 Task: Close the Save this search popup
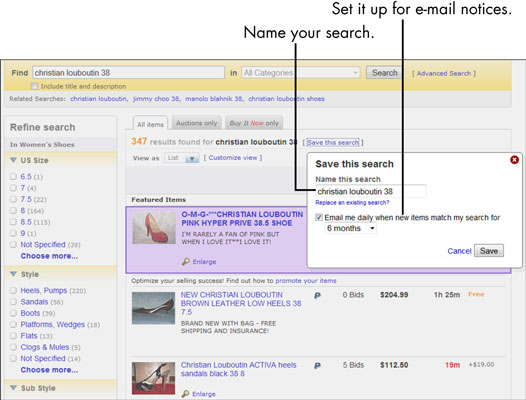point(514,160)
